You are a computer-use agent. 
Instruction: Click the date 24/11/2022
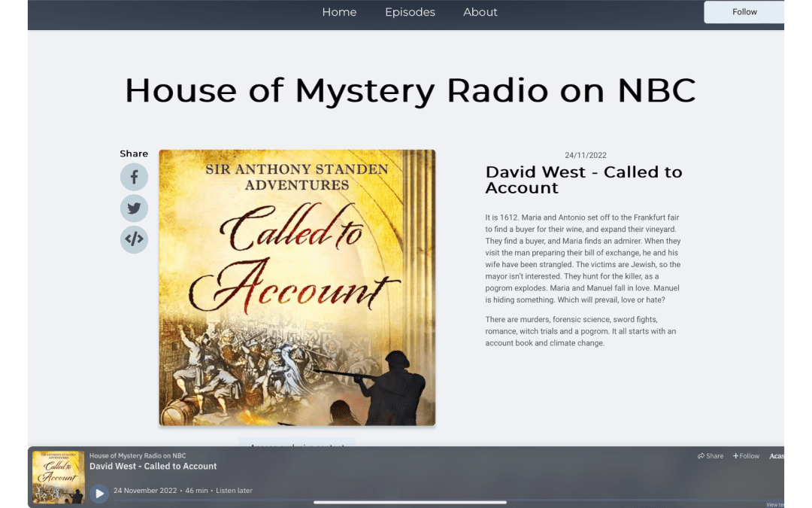pos(585,155)
